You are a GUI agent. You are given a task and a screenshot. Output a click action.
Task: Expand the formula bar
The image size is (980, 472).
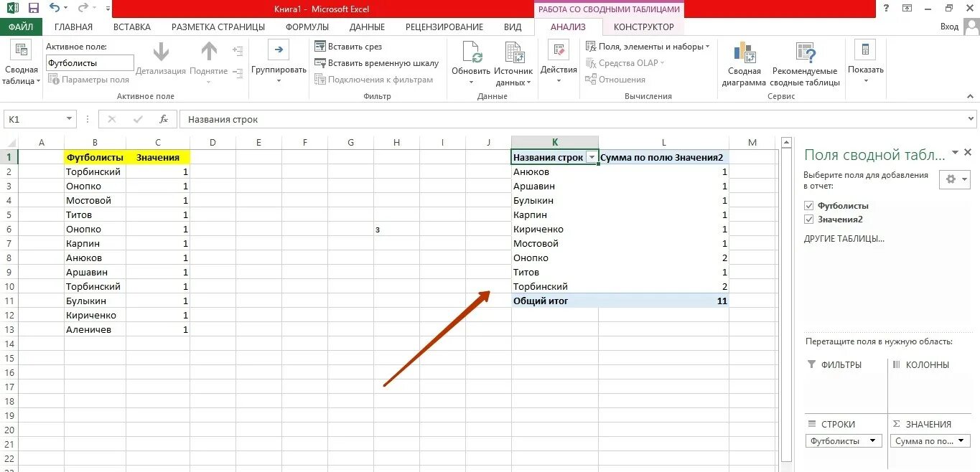coord(971,119)
